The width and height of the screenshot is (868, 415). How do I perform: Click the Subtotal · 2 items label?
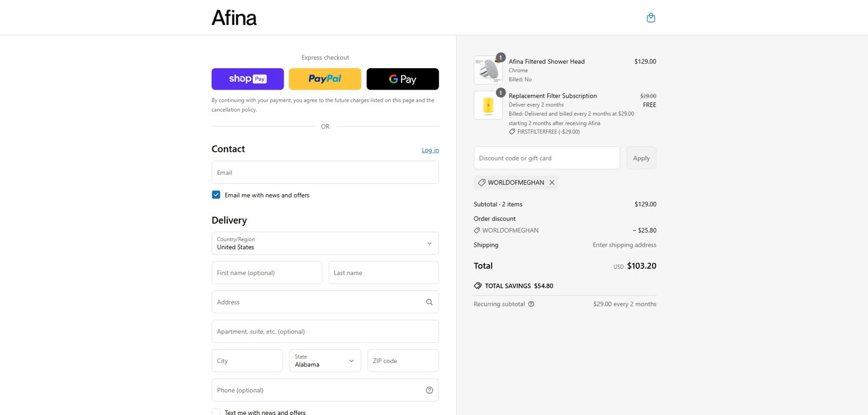(498, 204)
